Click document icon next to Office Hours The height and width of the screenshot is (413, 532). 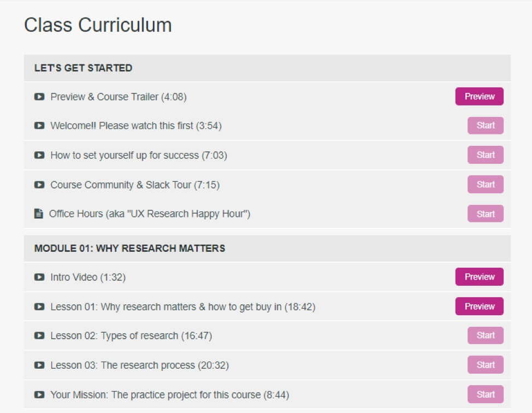[38, 214]
